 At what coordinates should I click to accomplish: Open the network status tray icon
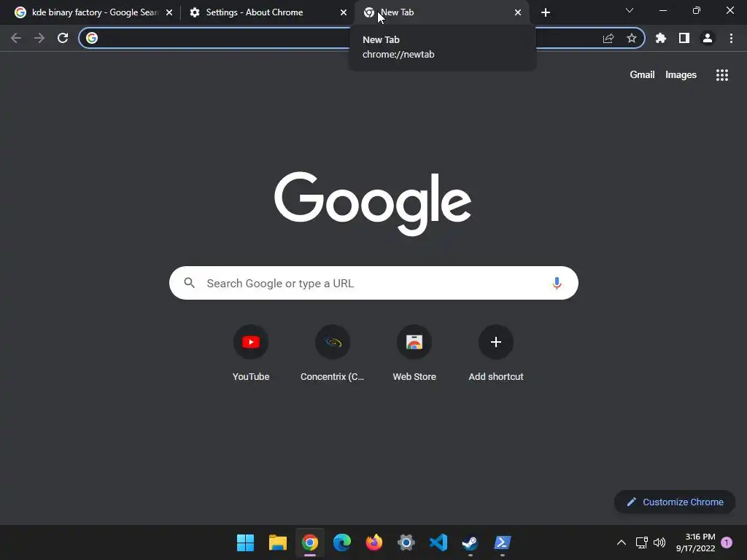tap(642, 542)
